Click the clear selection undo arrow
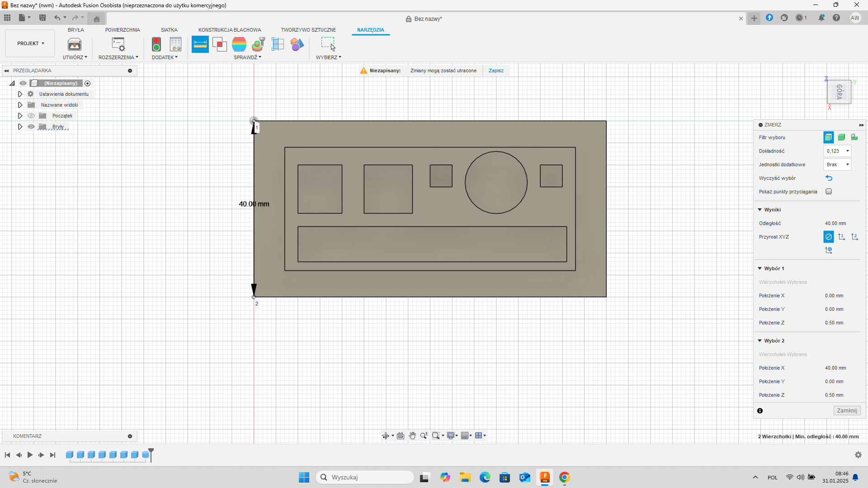Viewport: 868px width, 488px height. [829, 178]
